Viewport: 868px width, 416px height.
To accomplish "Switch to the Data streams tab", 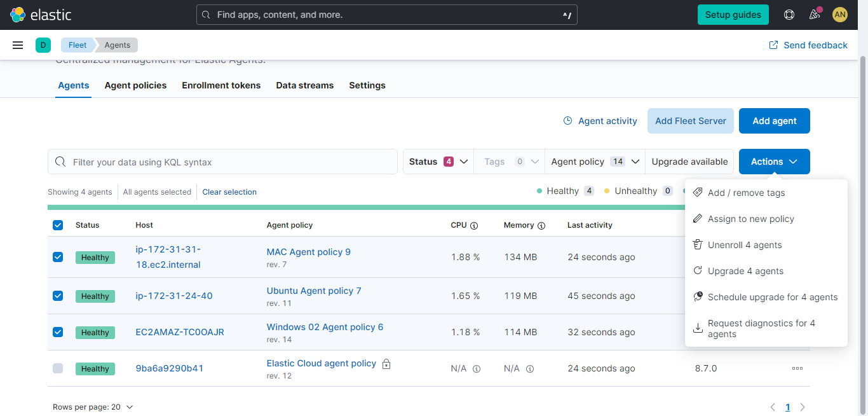I will (305, 85).
